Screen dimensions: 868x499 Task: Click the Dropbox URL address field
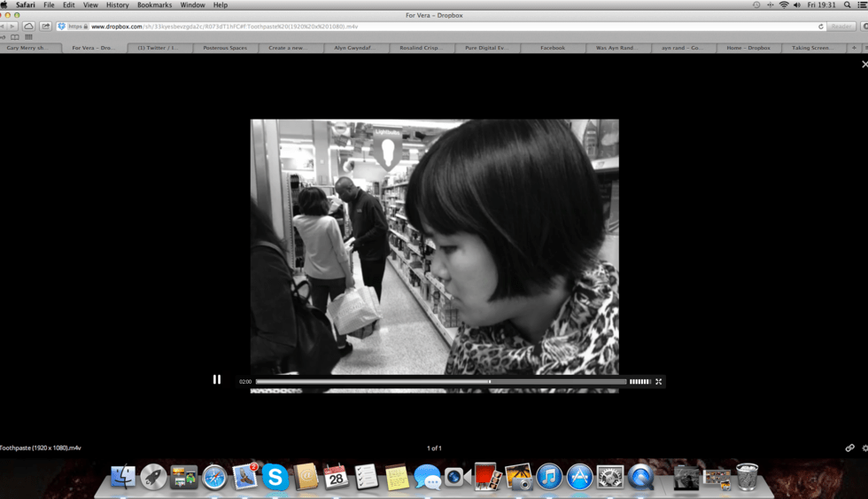443,27
